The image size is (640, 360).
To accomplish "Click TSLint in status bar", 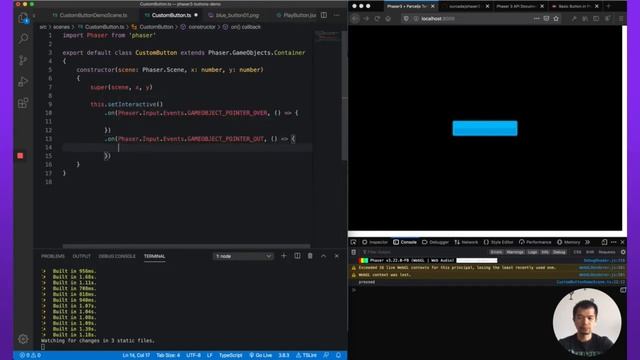I will point(307,355).
